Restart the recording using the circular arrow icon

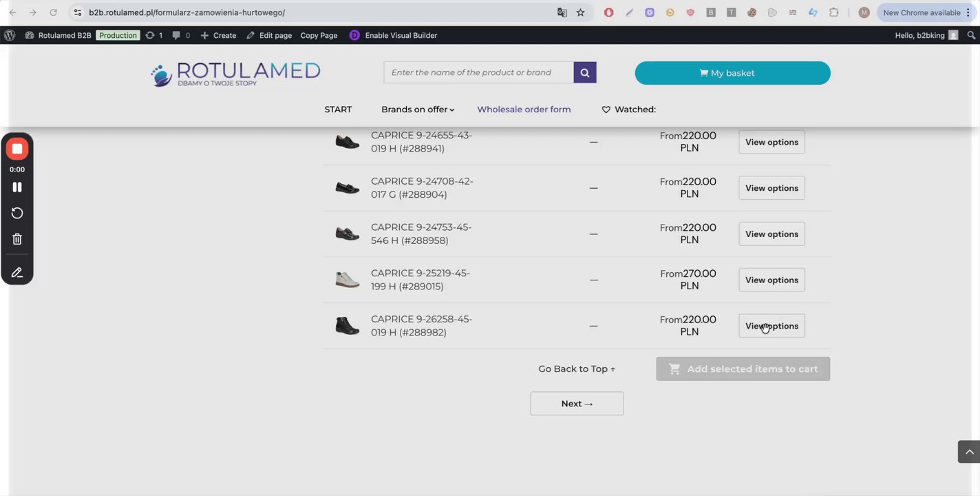click(17, 214)
